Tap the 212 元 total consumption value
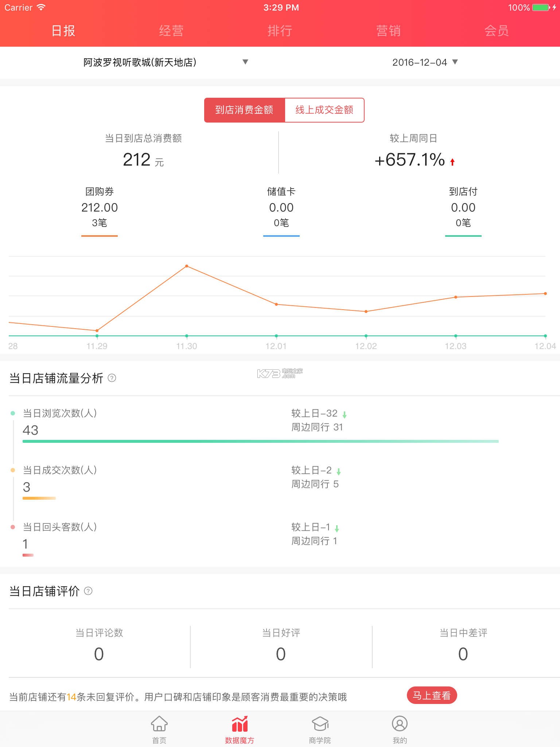The width and height of the screenshot is (560, 747). pyautogui.click(x=143, y=160)
